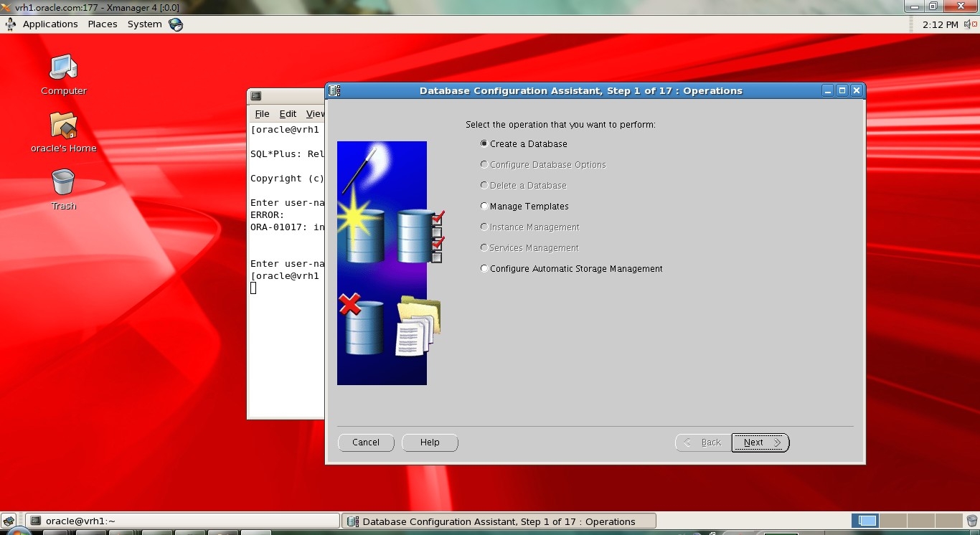This screenshot has width=980, height=535.
Task: Open the Applications menu
Action: click(x=50, y=24)
